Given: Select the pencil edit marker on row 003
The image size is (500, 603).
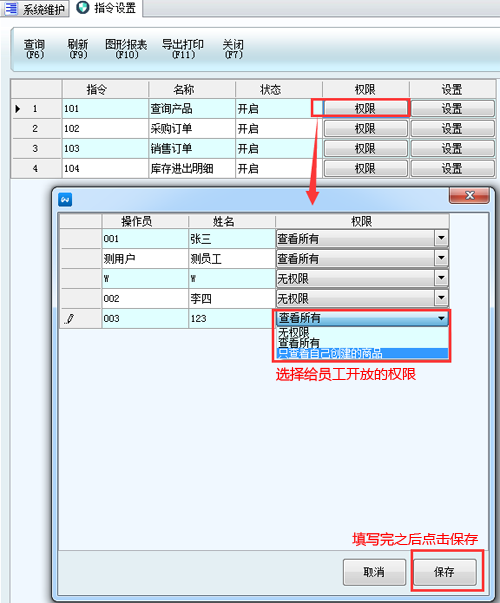Looking at the screenshot, I should point(70,319).
